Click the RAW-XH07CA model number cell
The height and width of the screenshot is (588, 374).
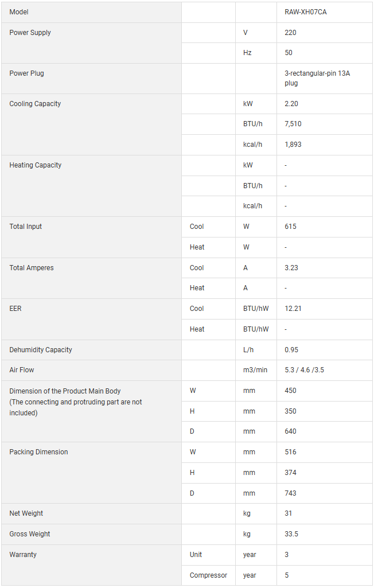coord(305,12)
